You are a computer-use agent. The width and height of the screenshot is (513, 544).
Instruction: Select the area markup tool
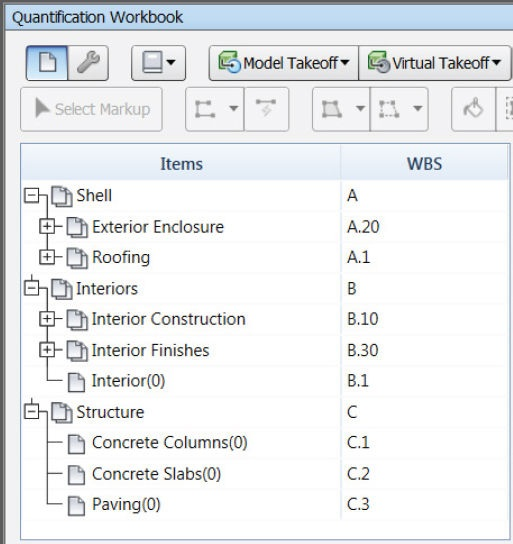coord(332,109)
